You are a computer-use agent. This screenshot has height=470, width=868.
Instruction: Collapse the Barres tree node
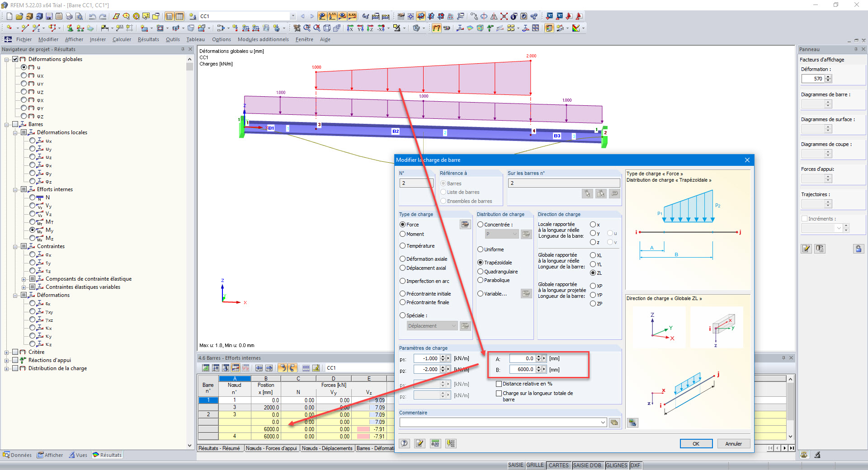click(x=7, y=124)
